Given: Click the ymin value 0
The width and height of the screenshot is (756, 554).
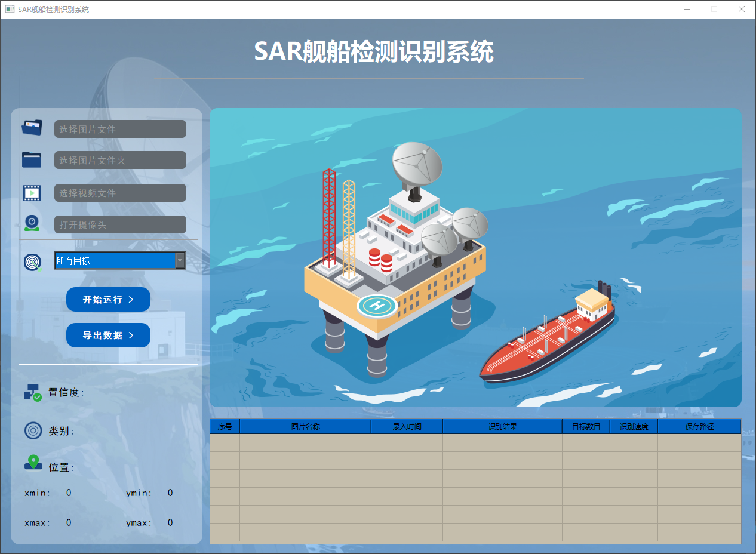Looking at the screenshot, I should (170, 493).
